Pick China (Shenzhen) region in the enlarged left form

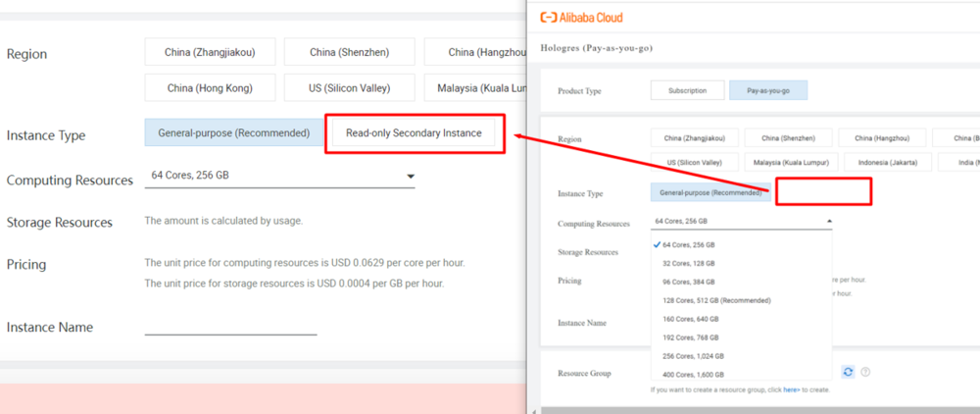point(350,52)
